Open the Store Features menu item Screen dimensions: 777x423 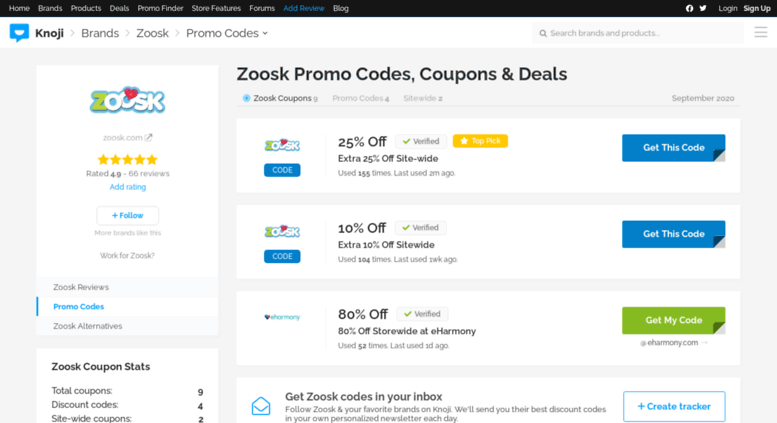coord(216,8)
